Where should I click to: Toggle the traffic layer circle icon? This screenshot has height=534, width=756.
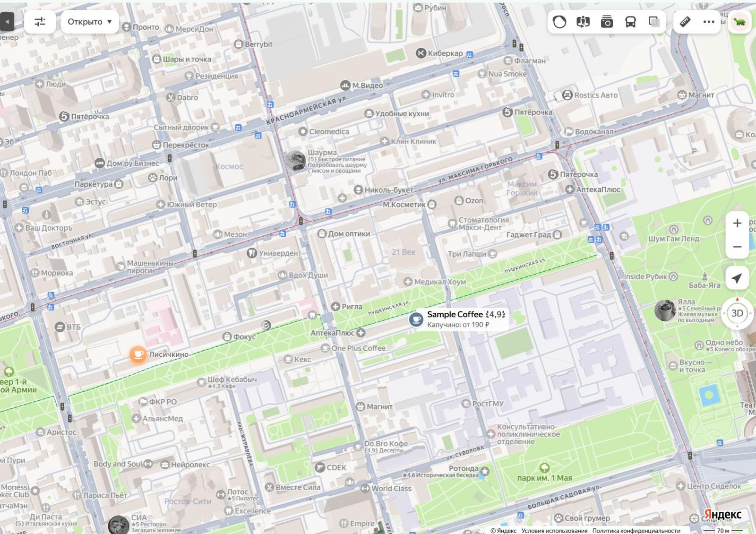[x=559, y=22]
